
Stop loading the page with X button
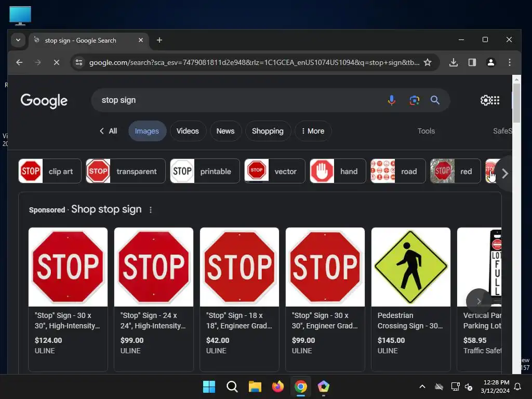pos(56,62)
